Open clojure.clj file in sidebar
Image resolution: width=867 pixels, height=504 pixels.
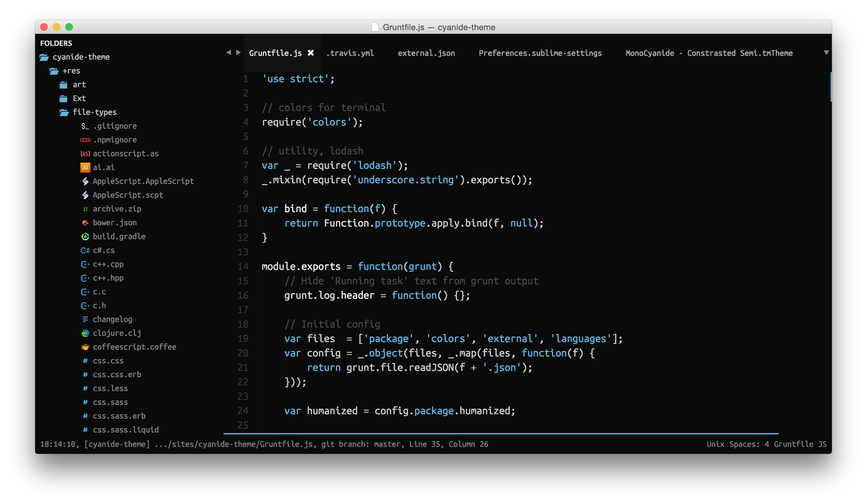point(116,333)
